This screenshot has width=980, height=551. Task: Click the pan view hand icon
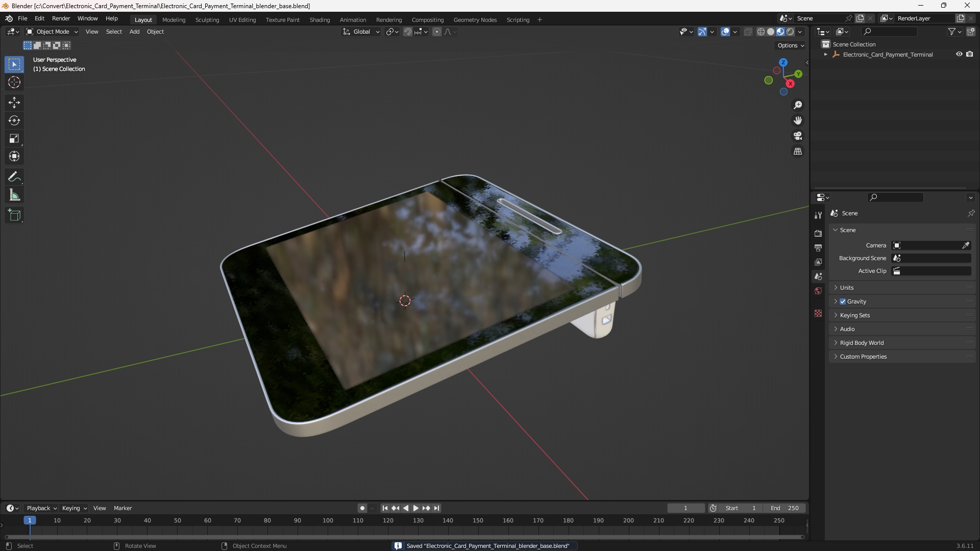pyautogui.click(x=798, y=120)
